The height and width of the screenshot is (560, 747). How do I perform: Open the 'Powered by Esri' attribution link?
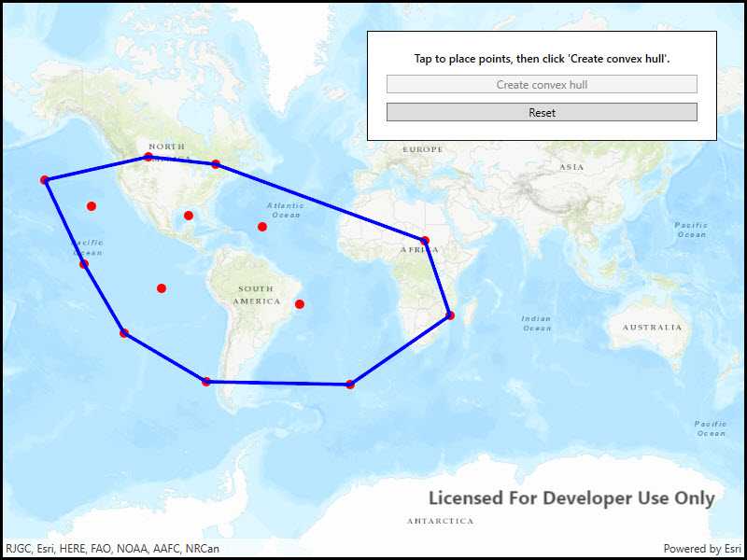[x=699, y=549]
